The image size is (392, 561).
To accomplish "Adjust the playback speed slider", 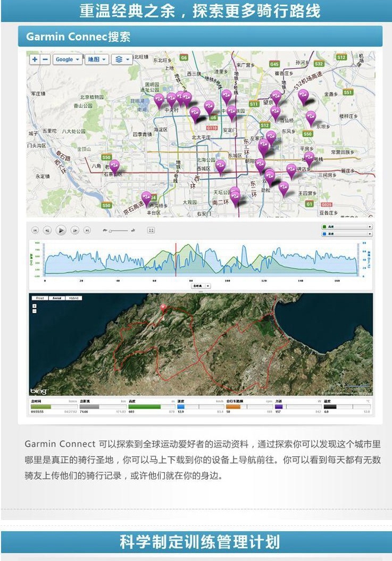I will 119,231.
